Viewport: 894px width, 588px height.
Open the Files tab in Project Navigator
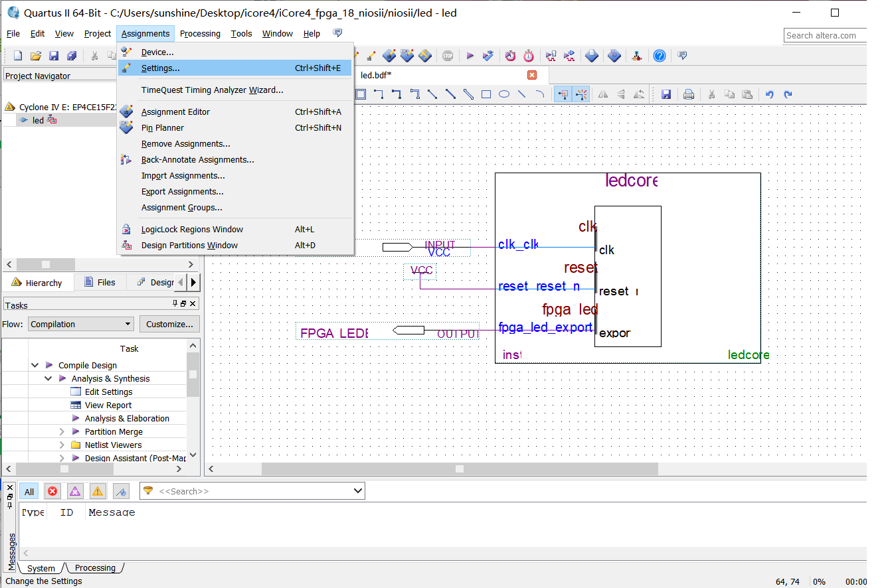(x=100, y=282)
